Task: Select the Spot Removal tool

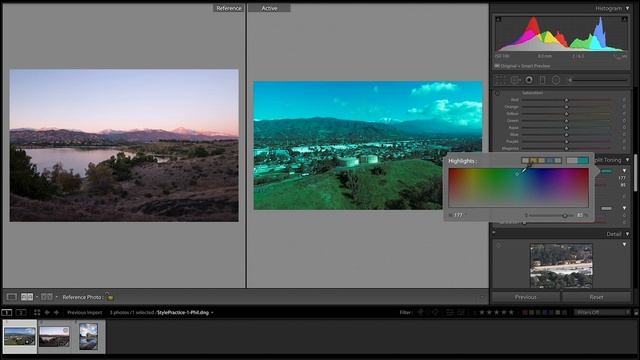Action: tap(515, 80)
